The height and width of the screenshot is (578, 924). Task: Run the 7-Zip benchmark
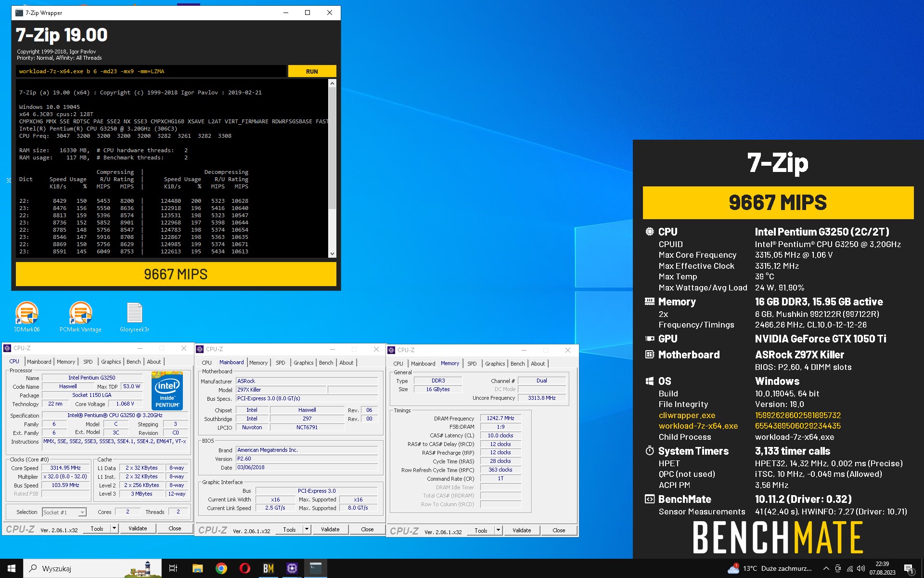pos(312,71)
